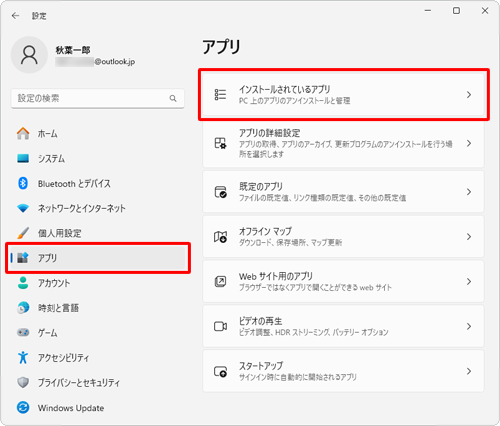The image size is (500, 426).
Task: Click the @outlook.jp email address
Action: (115, 62)
